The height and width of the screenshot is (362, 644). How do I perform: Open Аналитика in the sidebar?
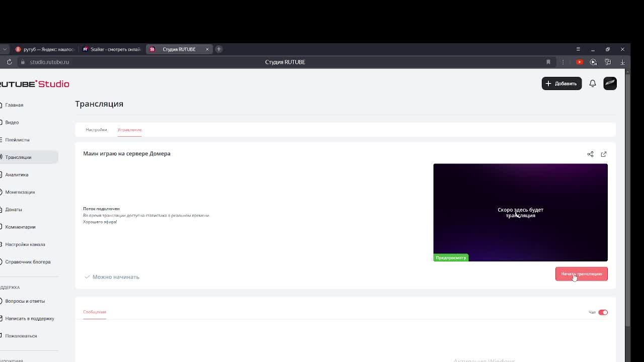(17, 174)
